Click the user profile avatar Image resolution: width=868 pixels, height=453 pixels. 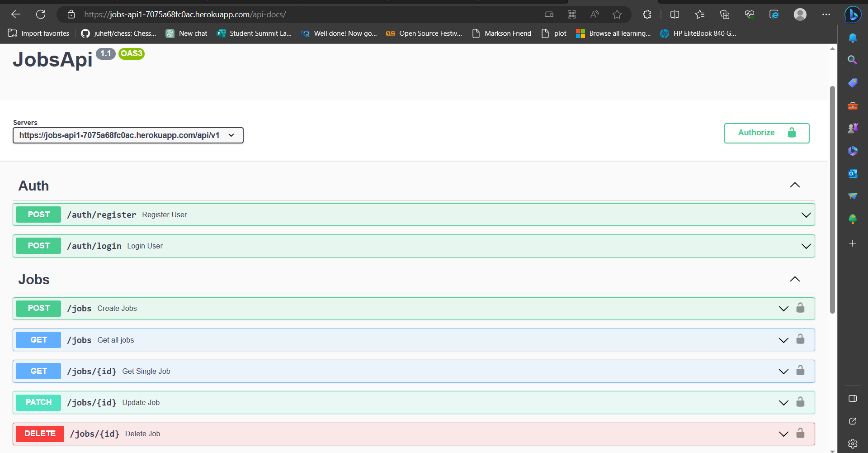[800, 14]
